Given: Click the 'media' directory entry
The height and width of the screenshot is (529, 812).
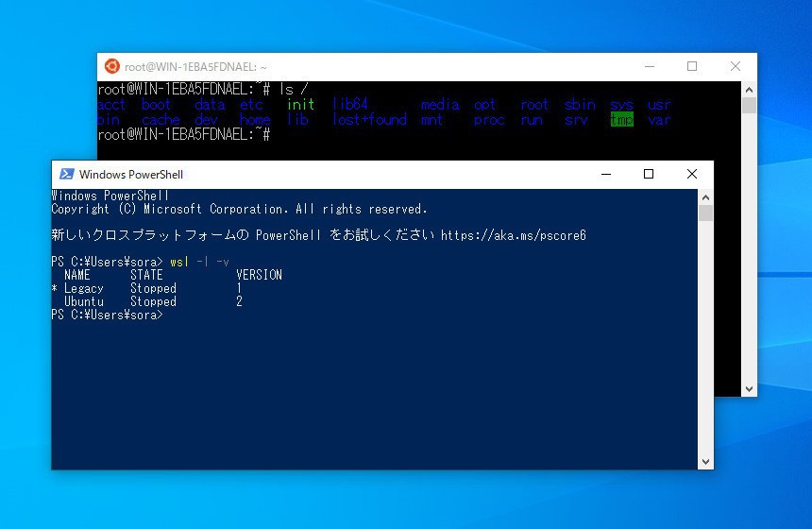Looking at the screenshot, I should pos(440,104).
